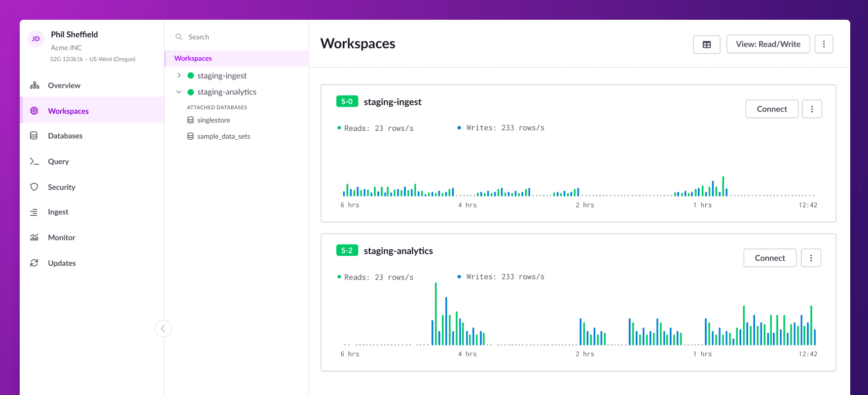
Task: Click the S-0 size badge
Action: [x=347, y=101]
